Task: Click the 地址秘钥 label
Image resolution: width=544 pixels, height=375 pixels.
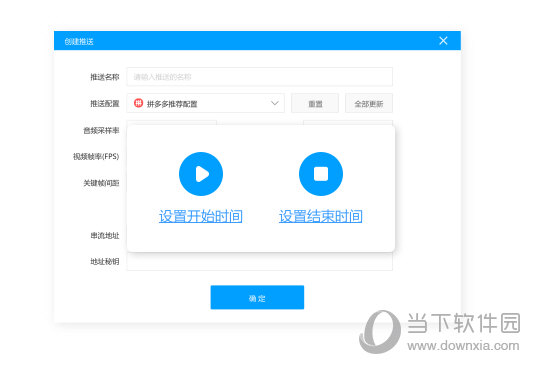Action: click(105, 262)
